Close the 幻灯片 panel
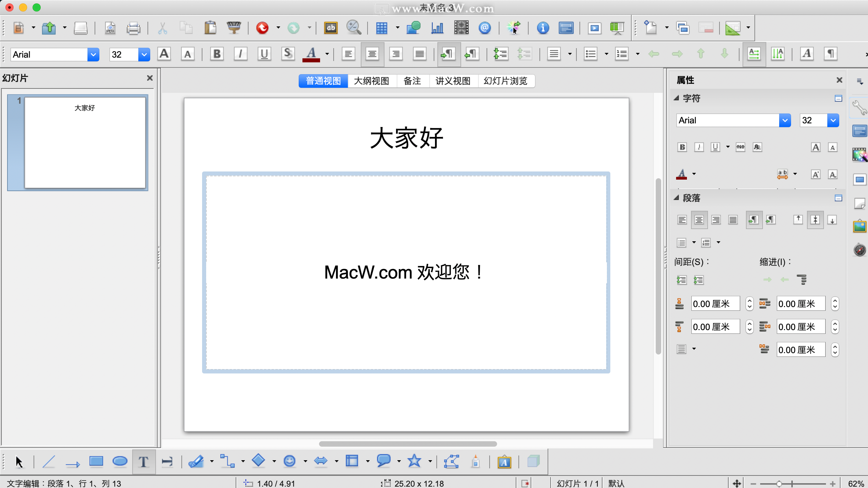The height and width of the screenshot is (488, 868). (150, 78)
